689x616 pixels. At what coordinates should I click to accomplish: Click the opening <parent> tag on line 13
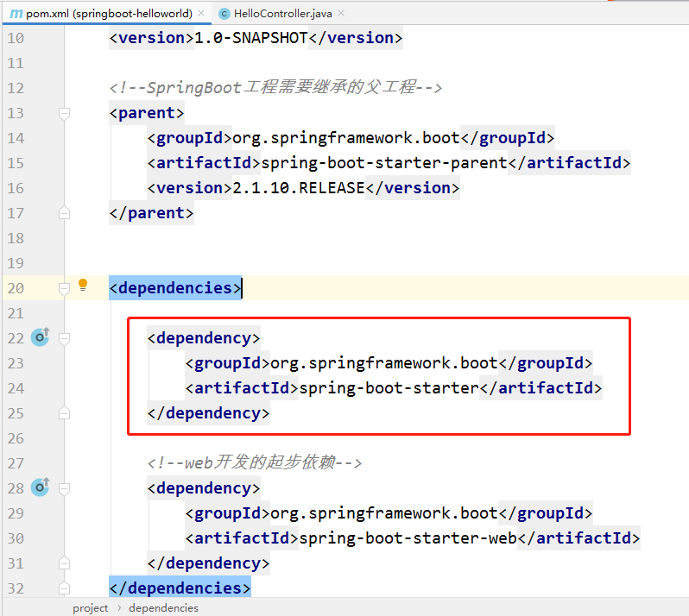click(147, 113)
